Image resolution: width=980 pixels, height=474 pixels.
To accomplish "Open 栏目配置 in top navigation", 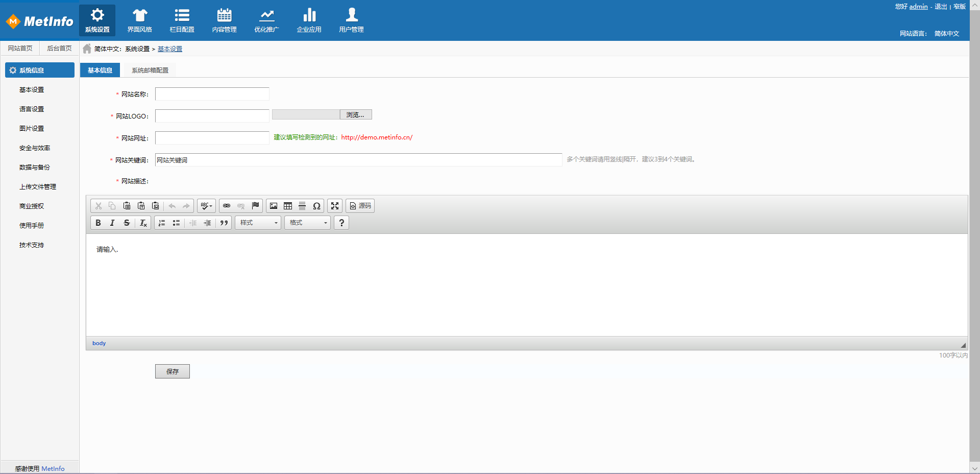I will click(182, 20).
